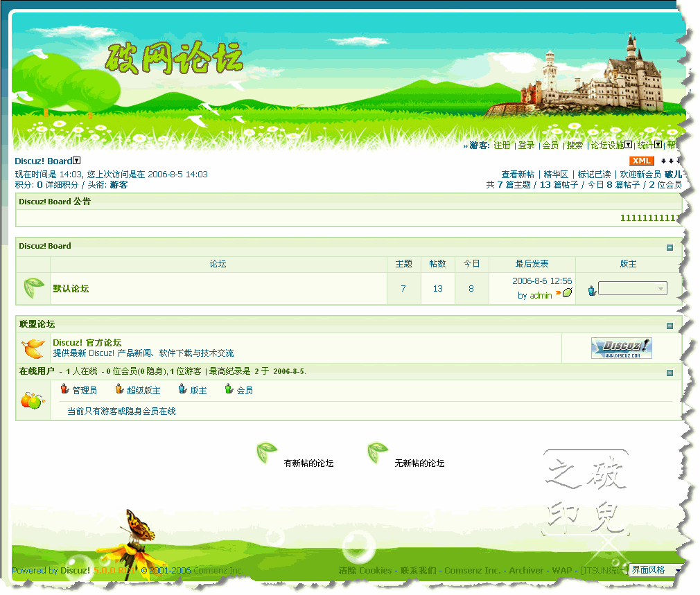Click 查看新帖 link
The height and width of the screenshot is (595, 700).
(x=518, y=175)
